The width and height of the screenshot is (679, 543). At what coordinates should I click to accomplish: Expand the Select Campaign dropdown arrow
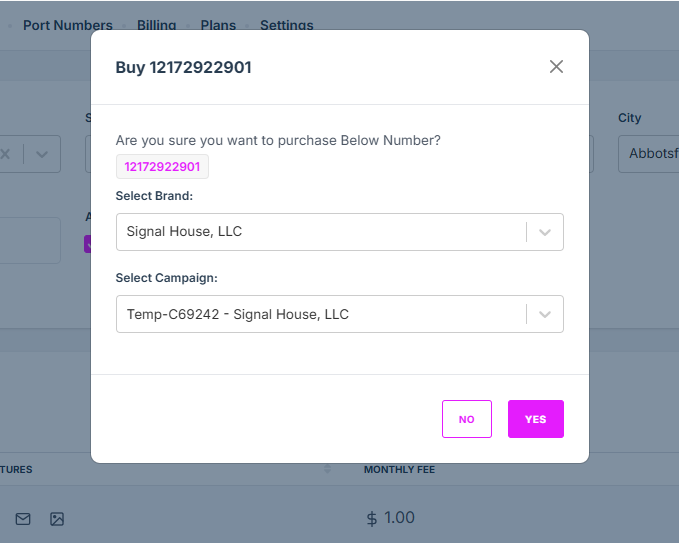(x=545, y=314)
